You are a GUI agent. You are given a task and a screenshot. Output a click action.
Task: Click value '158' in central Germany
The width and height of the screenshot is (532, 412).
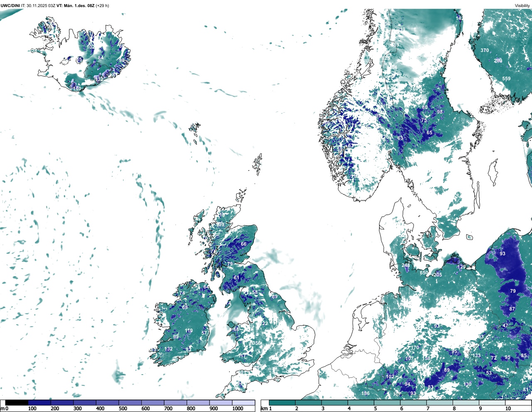click(x=427, y=358)
